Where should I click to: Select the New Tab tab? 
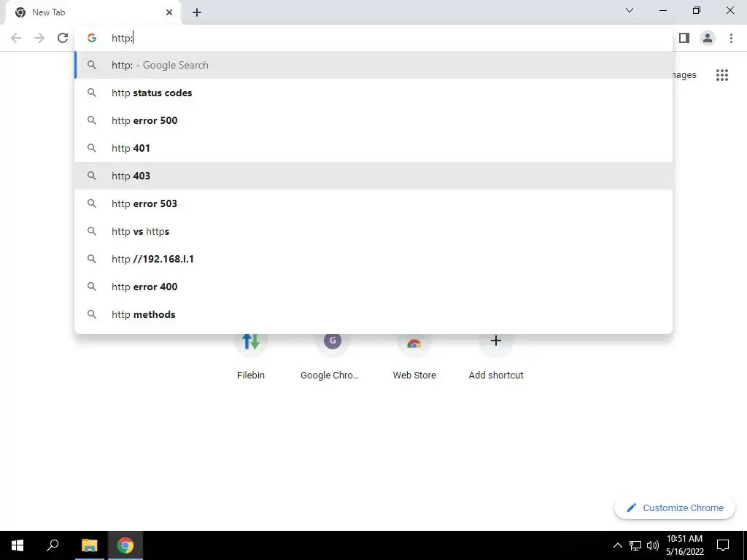click(94, 12)
